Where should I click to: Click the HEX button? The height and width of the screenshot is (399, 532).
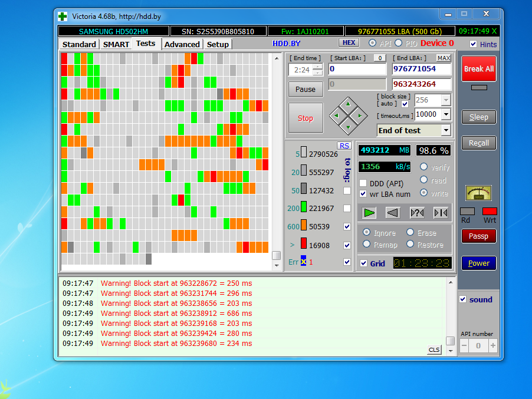pyautogui.click(x=349, y=42)
